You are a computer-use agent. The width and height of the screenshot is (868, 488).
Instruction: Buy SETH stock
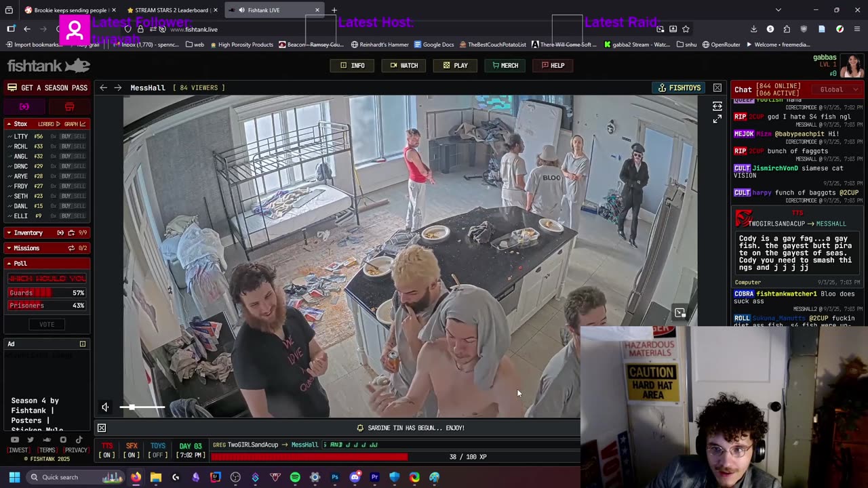pyautogui.click(x=66, y=196)
